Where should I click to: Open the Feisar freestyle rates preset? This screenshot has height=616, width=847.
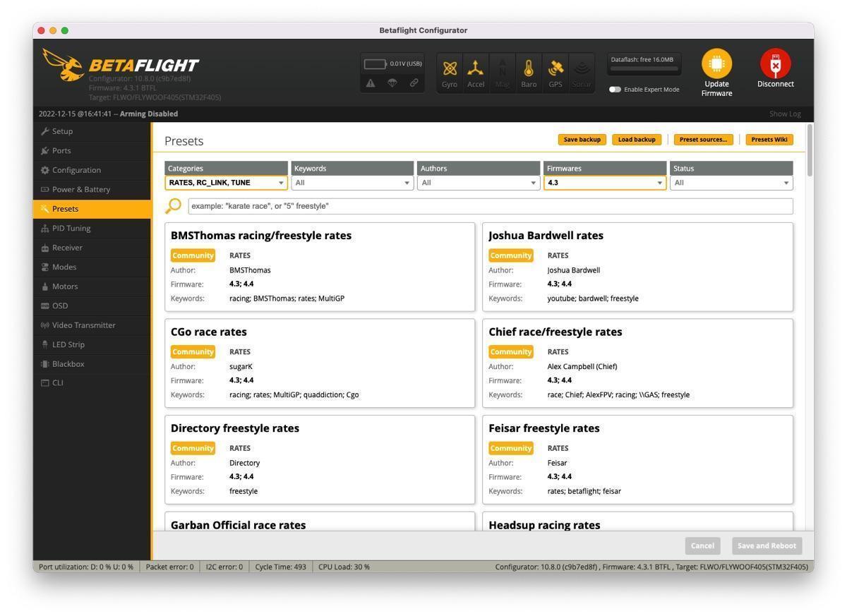637,459
